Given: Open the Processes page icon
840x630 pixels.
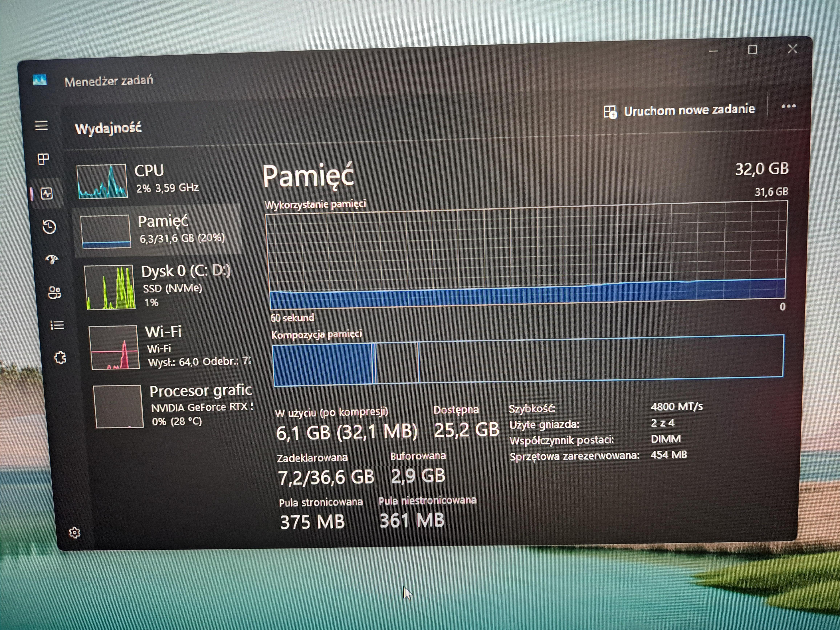Looking at the screenshot, I should coord(43,159).
